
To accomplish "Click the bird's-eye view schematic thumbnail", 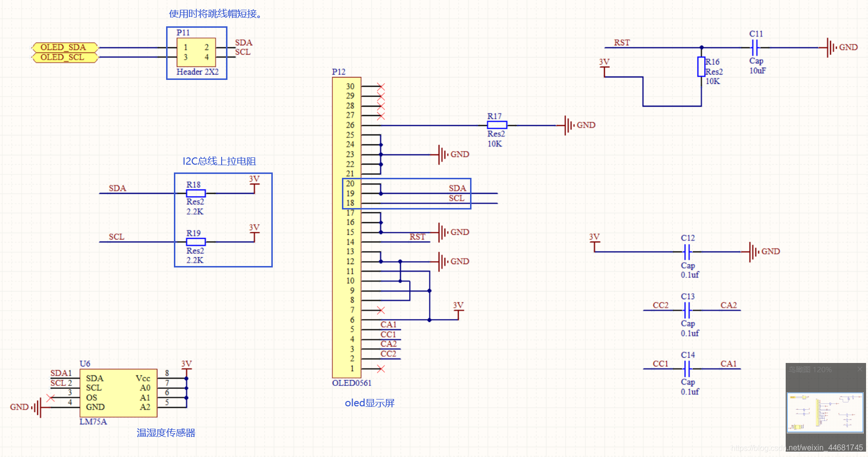I will pyautogui.click(x=825, y=413).
